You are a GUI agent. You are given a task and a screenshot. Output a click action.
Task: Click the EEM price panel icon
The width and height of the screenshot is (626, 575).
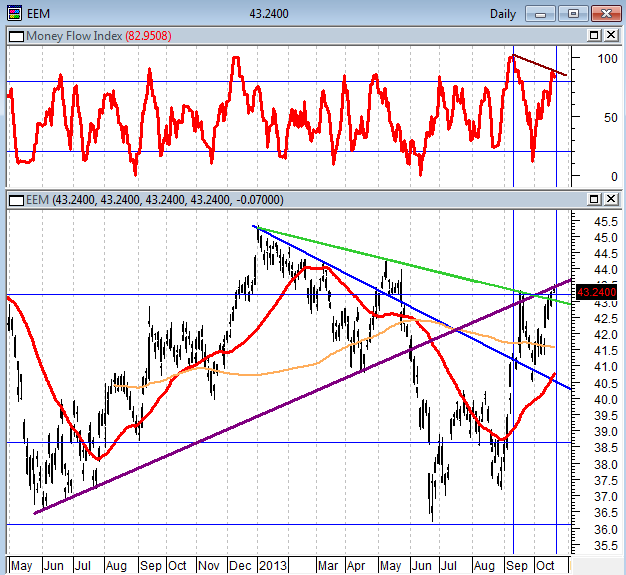[x=16, y=200]
